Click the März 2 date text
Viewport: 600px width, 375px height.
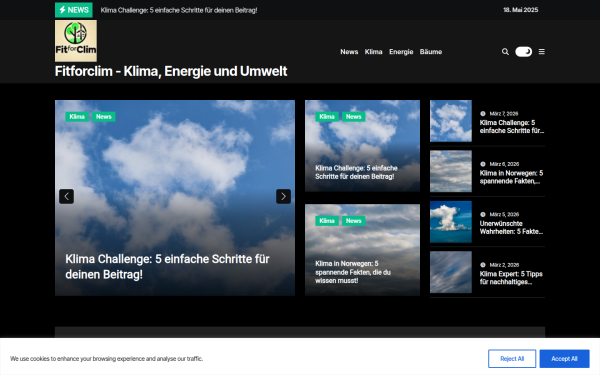tap(504, 265)
